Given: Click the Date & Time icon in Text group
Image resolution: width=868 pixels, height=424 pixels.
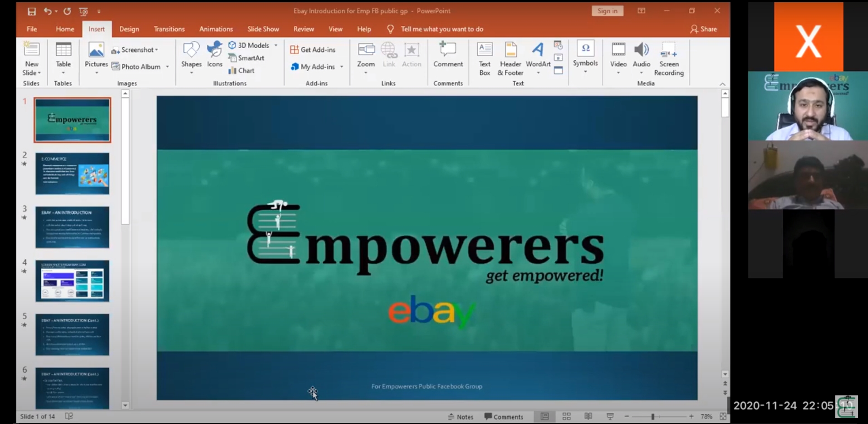Looking at the screenshot, I should (x=559, y=45).
